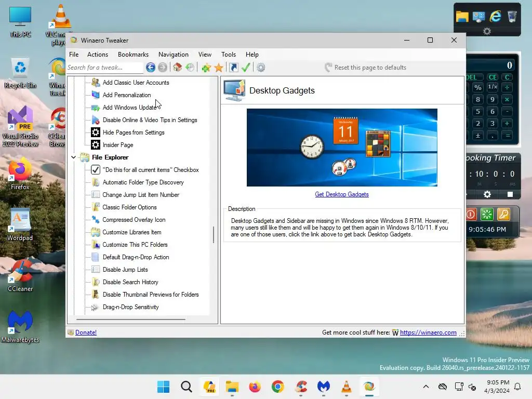Screen dimensions: 532x399
Task: Collapse the File Explorer tree category
Action: click(73, 157)
